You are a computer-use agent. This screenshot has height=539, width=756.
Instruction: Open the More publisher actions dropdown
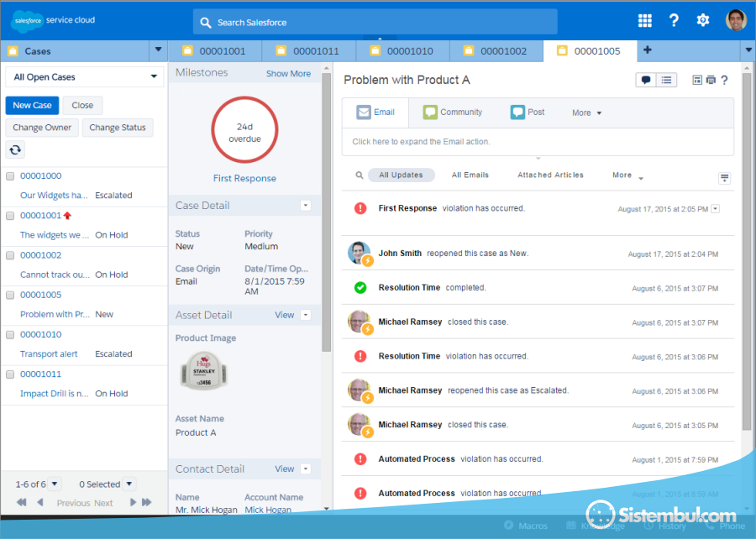click(587, 113)
